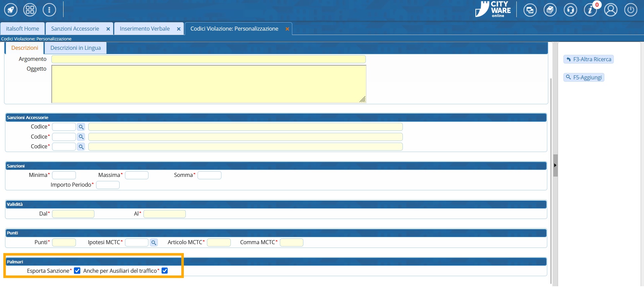This screenshot has width=644, height=300.
Task: Toggle Anche per Ausiliari del traffico checkbox
Action: pos(165,271)
